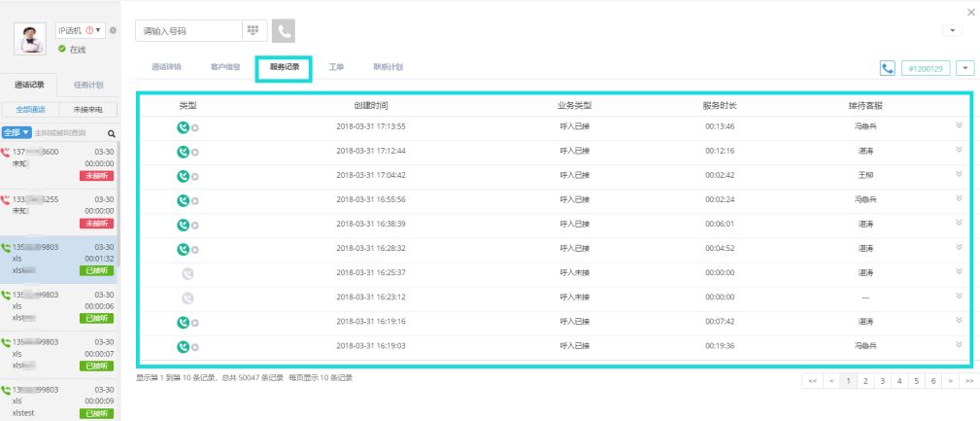Image resolution: width=980 pixels, height=421 pixels.
Task: Switch to 工单 tab
Action: (336, 67)
